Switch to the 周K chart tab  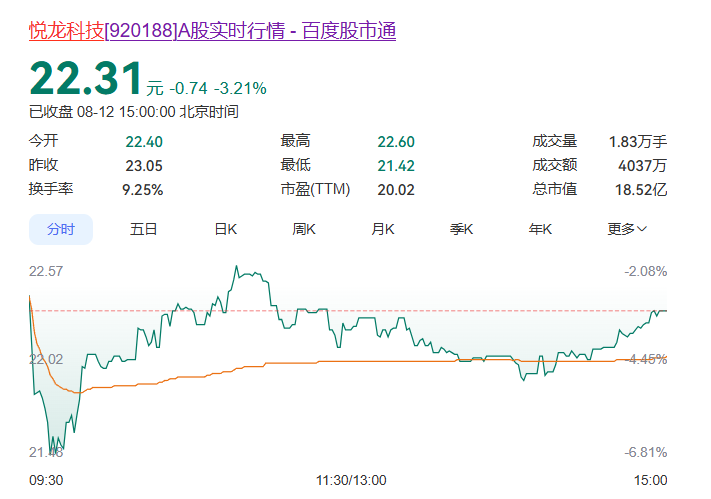click(x=304, y=229)
